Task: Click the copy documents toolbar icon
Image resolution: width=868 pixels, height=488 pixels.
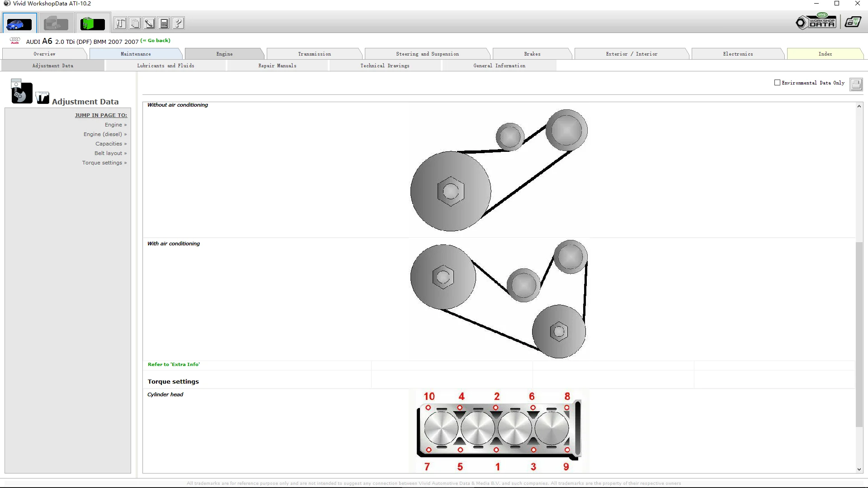Action: tap(135, 23)
